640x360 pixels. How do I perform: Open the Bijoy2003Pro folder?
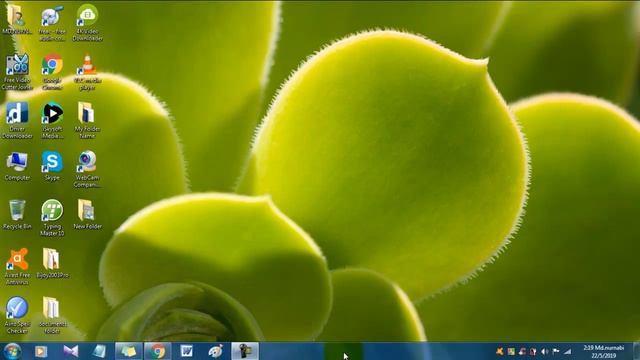coord(52,263)
